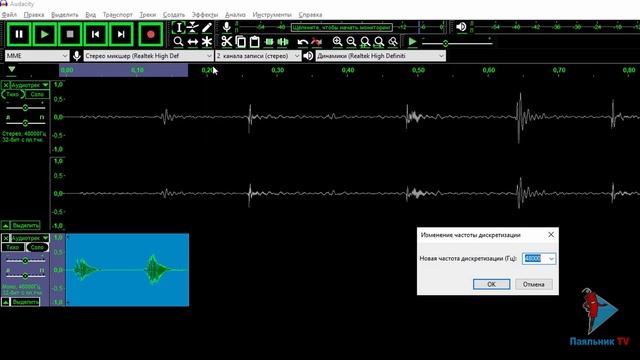
Task: Zoom out with the minus magnifier
Action: [x=351, y=42]
